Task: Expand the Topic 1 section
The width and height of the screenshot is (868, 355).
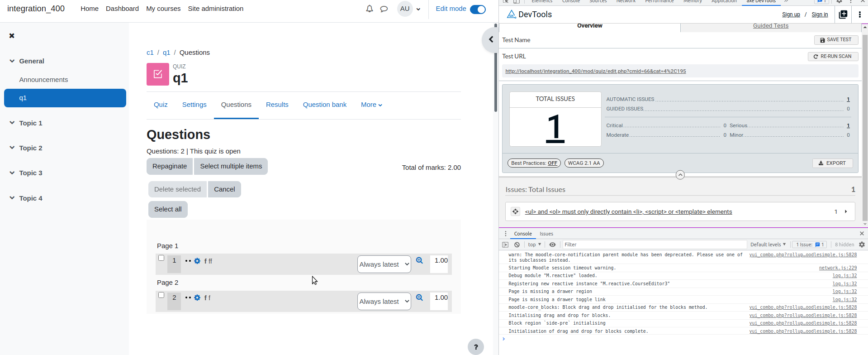Action: point(12,123)
